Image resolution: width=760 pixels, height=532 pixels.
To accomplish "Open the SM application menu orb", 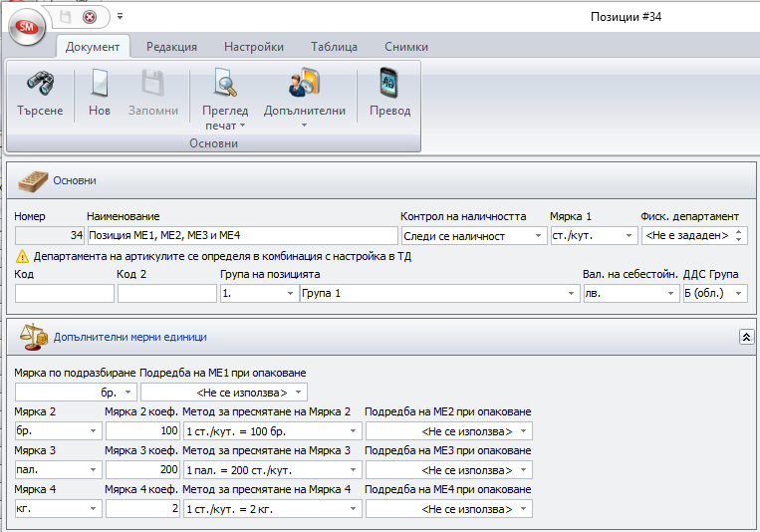I will click(27, 27).
